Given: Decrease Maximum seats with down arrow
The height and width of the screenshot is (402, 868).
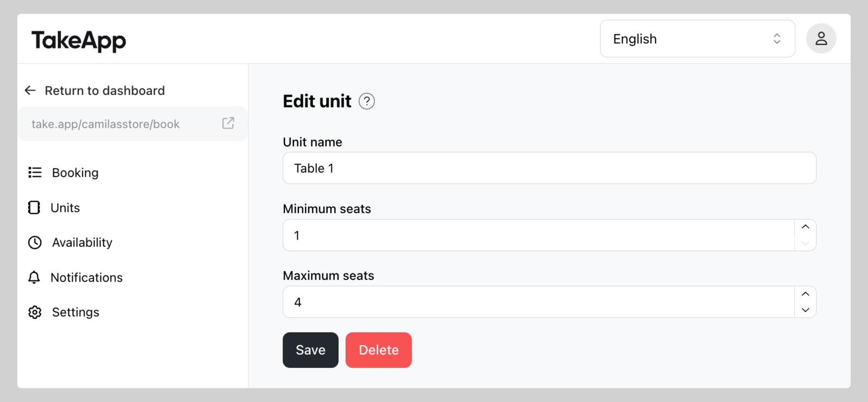Looking at the screenshot, I should pos(805,310).
